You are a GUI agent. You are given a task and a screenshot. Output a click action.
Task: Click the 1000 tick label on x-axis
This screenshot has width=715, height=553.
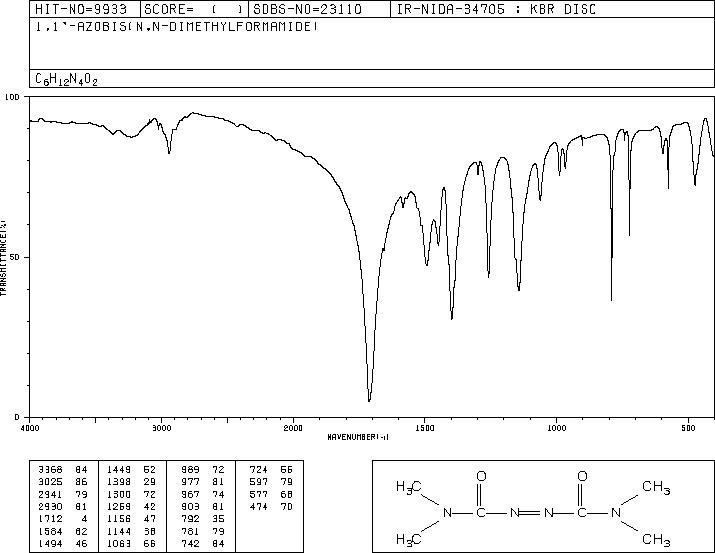556,428
